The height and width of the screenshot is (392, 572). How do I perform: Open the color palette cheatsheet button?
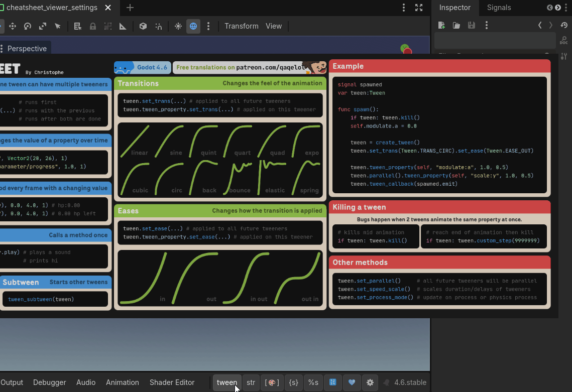click(x=272, y=382)
